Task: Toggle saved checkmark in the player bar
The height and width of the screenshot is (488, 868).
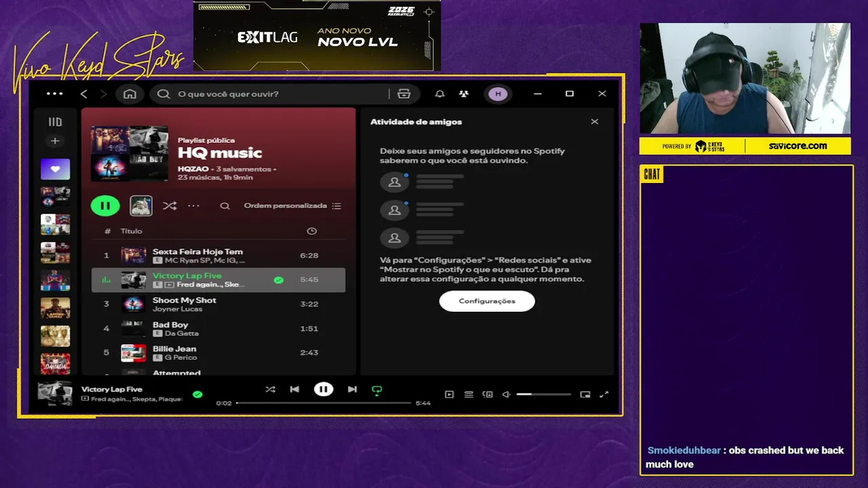Action: (197, 394)
